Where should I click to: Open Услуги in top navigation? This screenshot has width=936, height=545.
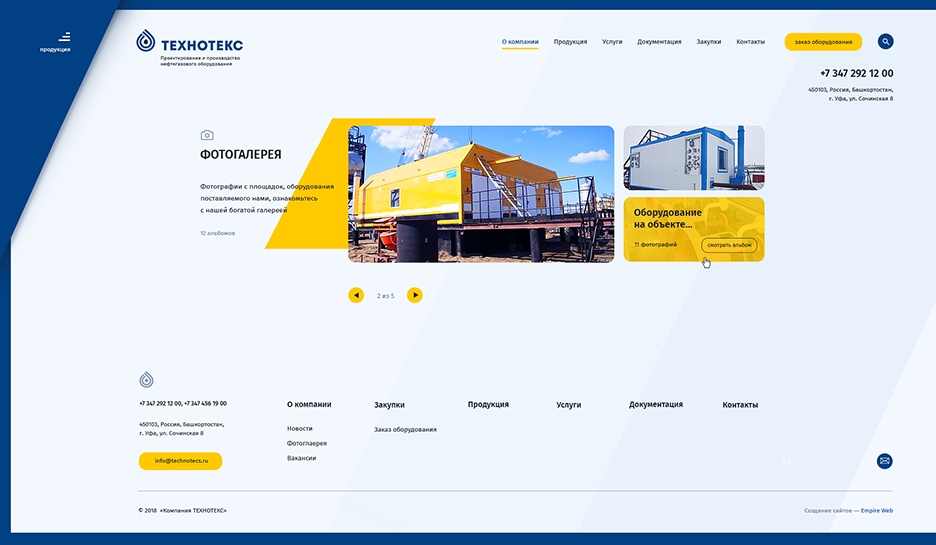point(612,42)
